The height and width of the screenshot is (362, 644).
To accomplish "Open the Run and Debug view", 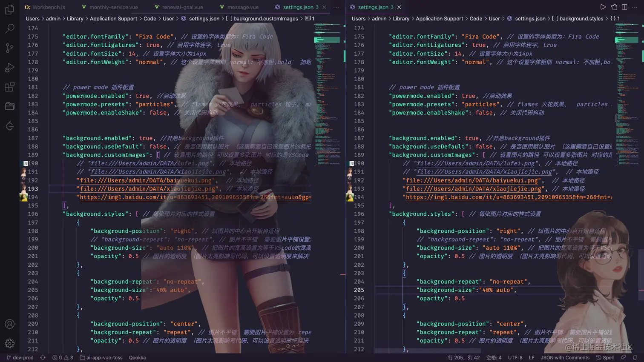I will tap(9, 68).
